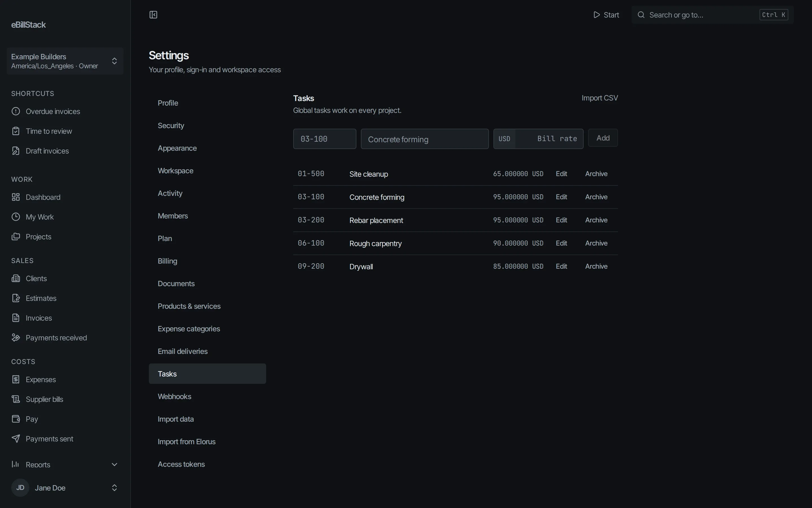Expand the Reports section chevron

pos(114,464)
